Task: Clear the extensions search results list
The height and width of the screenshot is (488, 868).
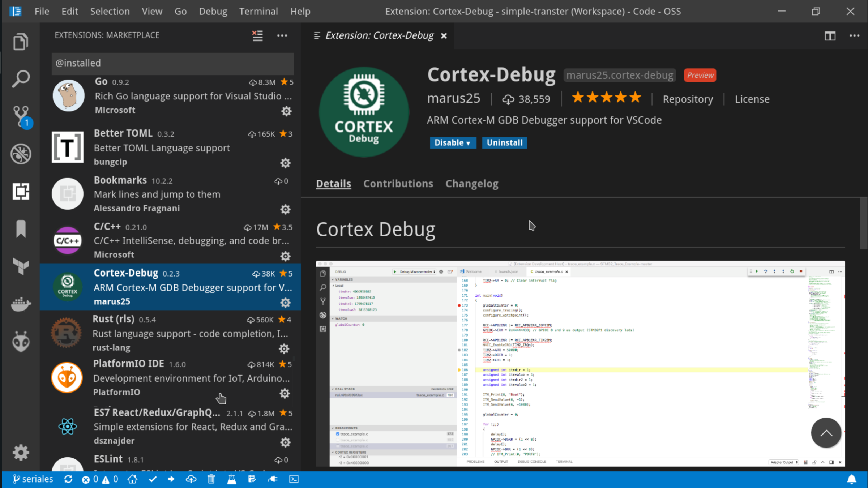Action: click(257, 35)
